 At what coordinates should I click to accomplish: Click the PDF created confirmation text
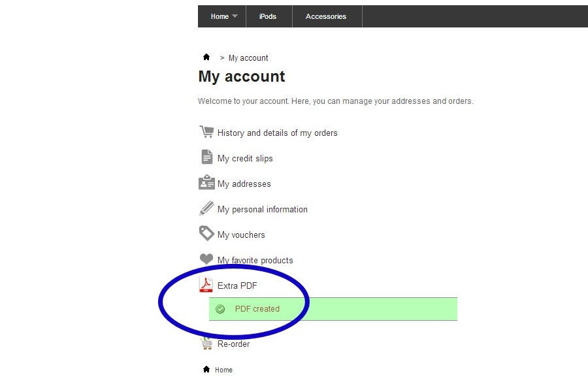257,309
